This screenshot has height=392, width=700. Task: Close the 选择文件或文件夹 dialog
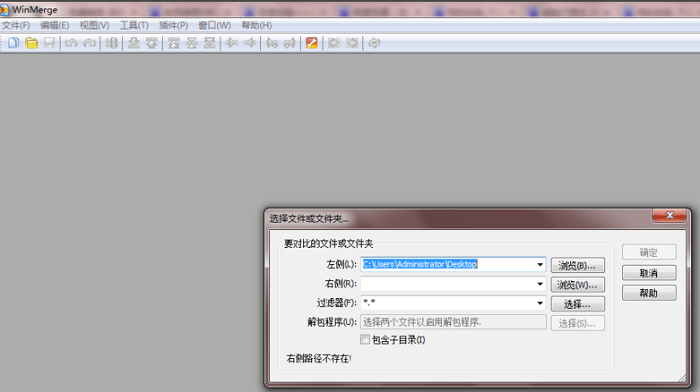[x=669, y=216]
